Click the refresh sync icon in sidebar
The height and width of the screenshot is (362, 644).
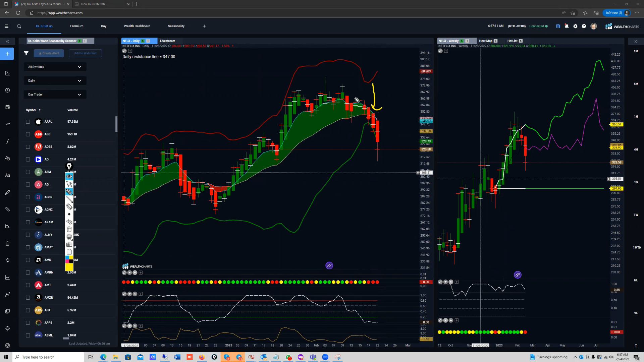pyautogui.click(x=7, y=260)
